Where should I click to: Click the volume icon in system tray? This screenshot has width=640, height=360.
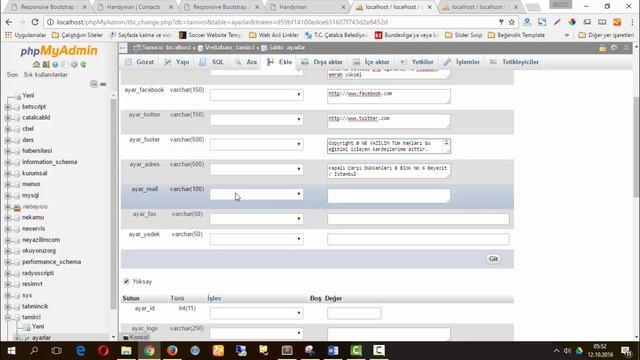coord(567,351)
